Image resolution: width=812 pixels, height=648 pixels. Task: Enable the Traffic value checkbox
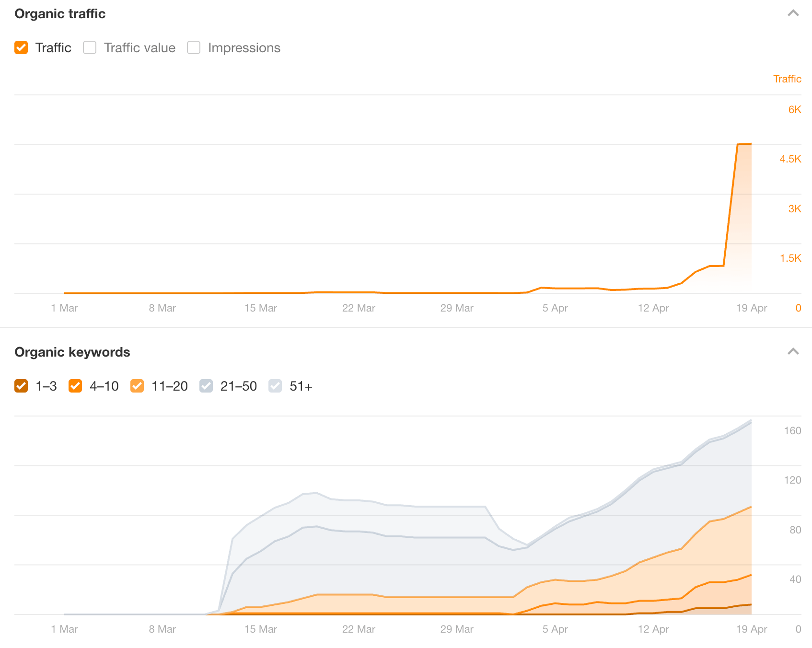coord(90,47)
